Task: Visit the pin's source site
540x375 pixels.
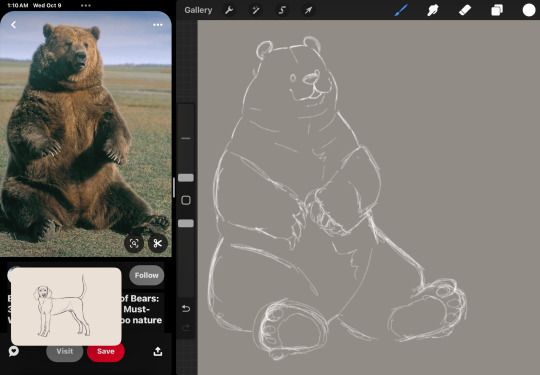Action: tap(65, 352)
